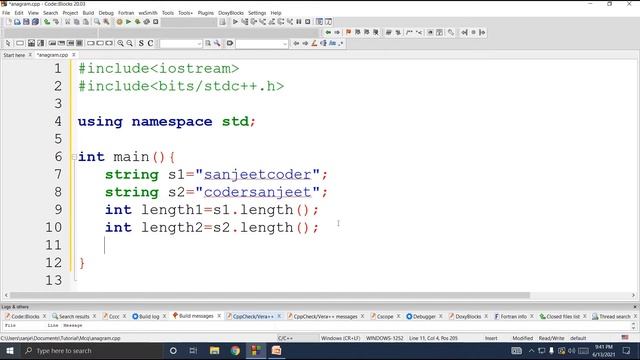The width and height of the screenshot is (640, 360).
Task: Click the Open file icon
Action: [17, 22]
